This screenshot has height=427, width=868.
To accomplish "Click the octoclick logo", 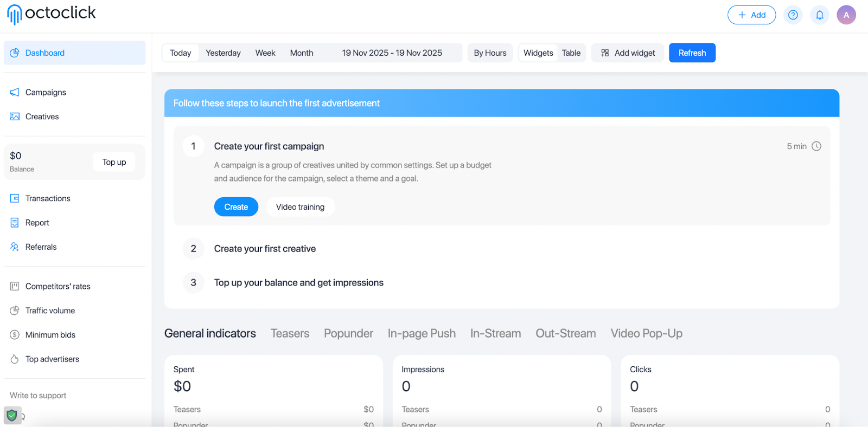I will click(x=52, y=14).
